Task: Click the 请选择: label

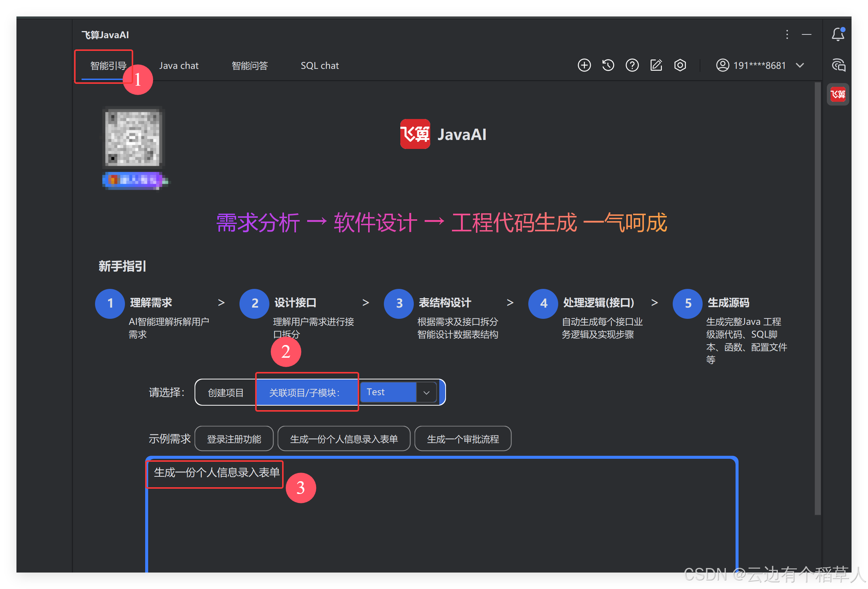Action: pyautogui.click(x=166, y=392)
